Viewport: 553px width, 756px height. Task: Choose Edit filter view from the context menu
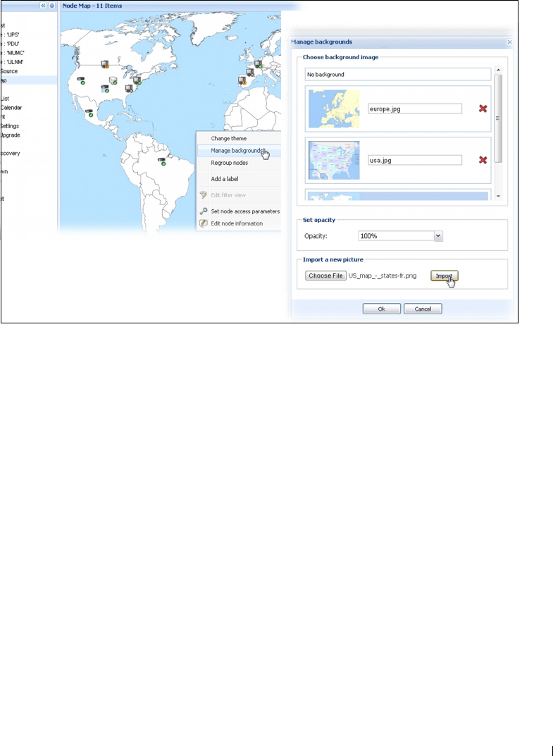pos(228,195)
